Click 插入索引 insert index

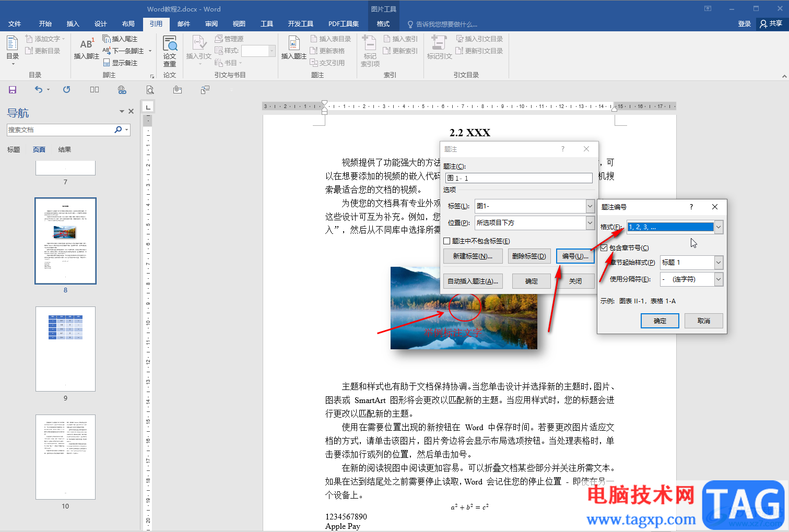click(x=401, y=39)
